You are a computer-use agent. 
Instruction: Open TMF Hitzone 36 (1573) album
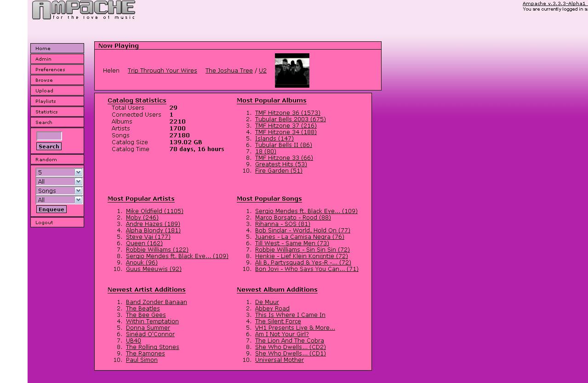(288, 113)
